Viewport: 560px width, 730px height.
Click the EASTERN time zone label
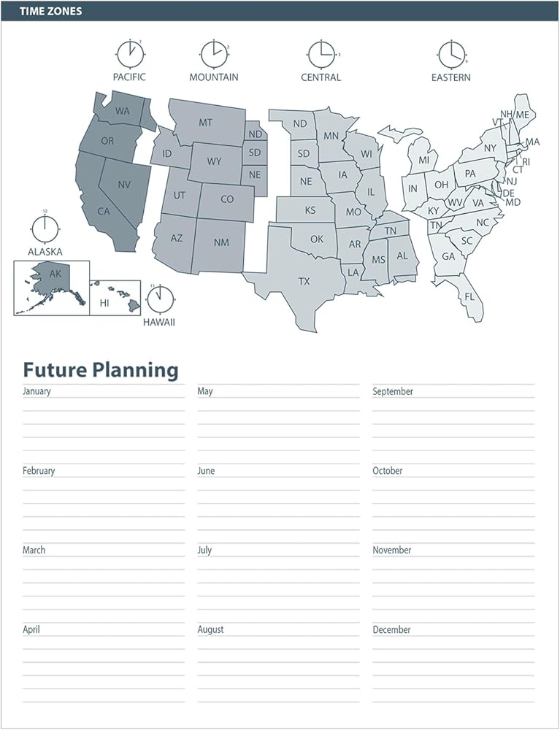(450, 77)
